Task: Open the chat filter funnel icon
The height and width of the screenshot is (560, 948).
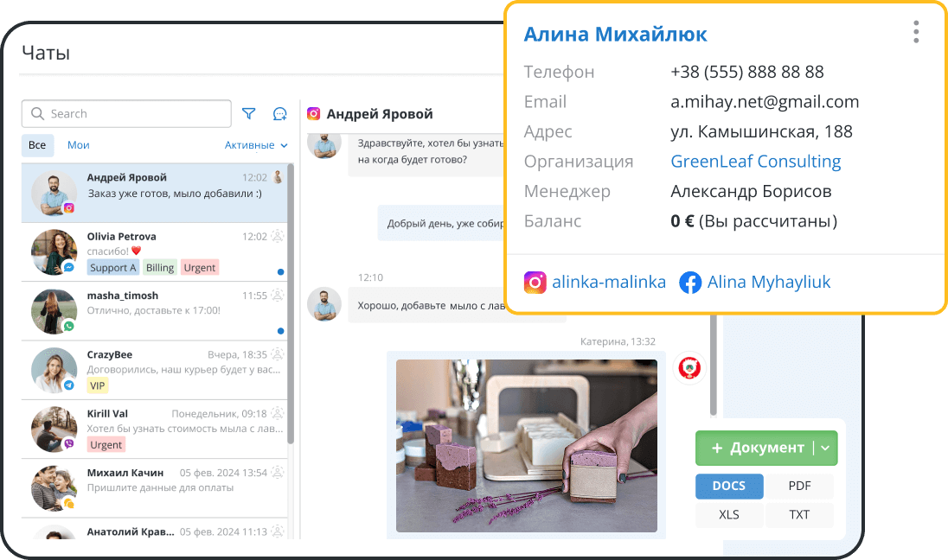Action: pyautogui.click(x=249, y=113)
